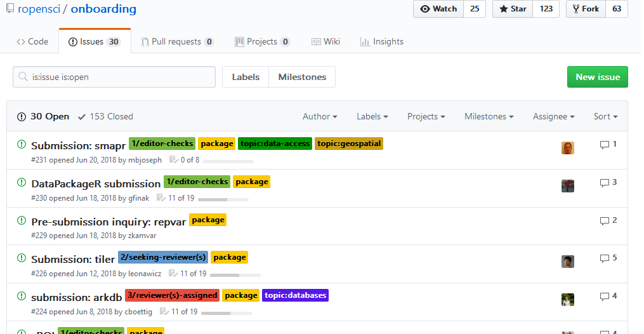Open the watchers count 25
Image resolution: width=644 pixels, height=334 pixels.
(x=475, y=9)
